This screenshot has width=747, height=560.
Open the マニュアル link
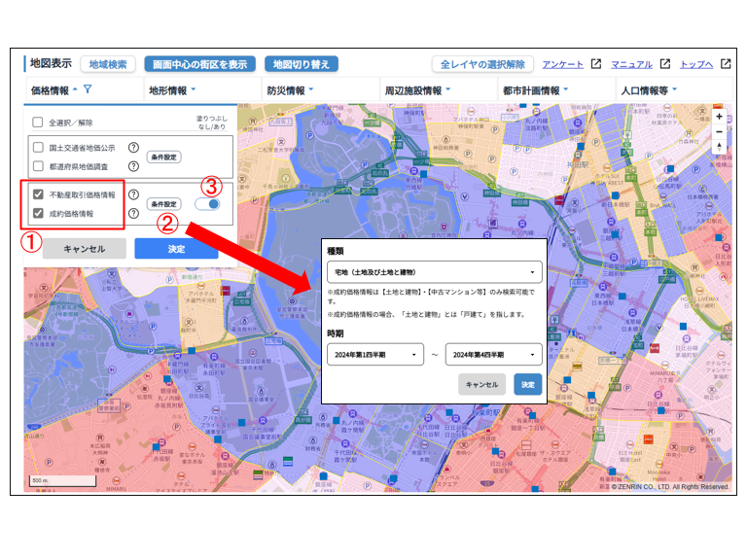coord(631,64)
